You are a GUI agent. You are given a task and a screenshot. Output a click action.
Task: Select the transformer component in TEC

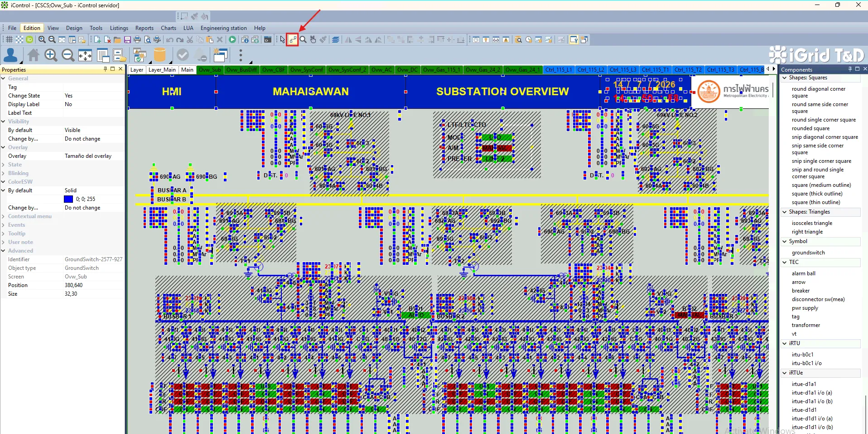pos(805,325)
